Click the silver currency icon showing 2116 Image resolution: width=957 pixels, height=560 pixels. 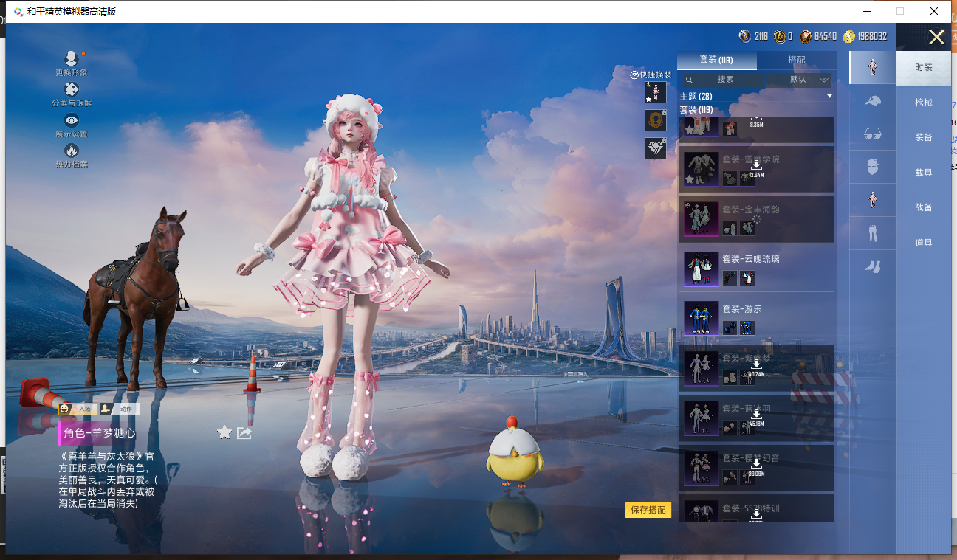tap(744, 36)
